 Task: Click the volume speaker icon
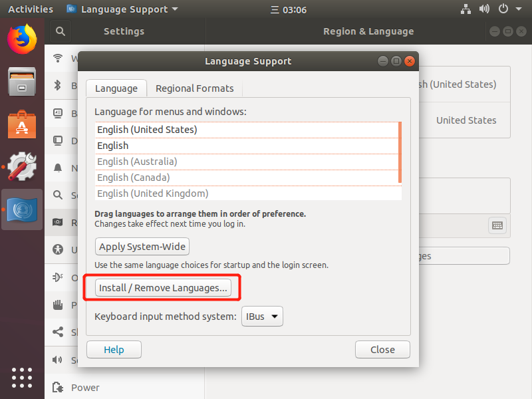point(484,9)
